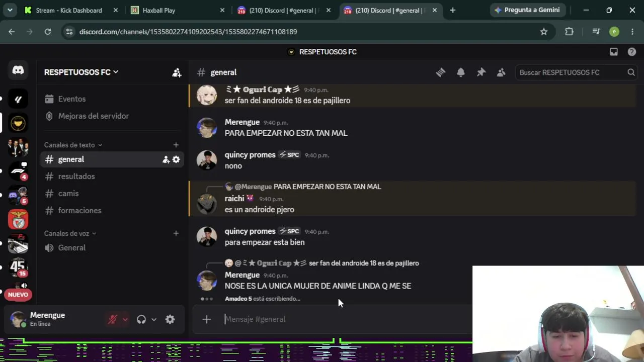644x362 pixels.
Task: Click Pregunta a Gemini button
Action: pos(527,10)
